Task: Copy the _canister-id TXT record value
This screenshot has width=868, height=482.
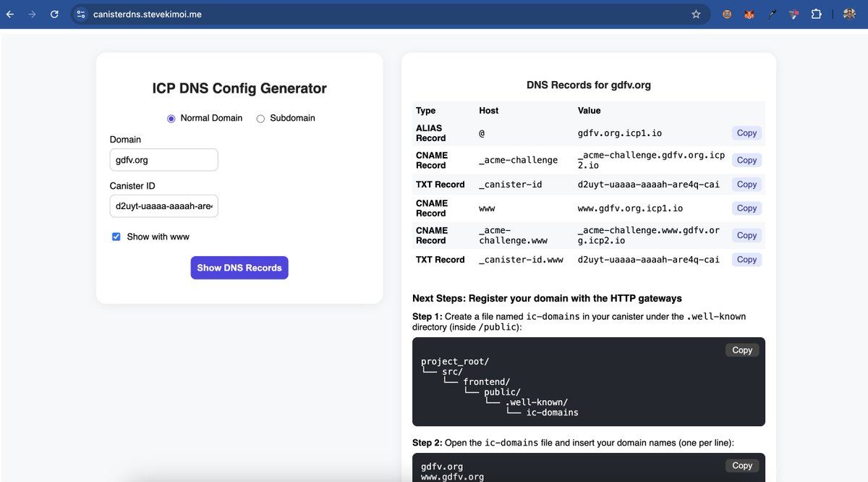Action: click(x=746, y=185)
